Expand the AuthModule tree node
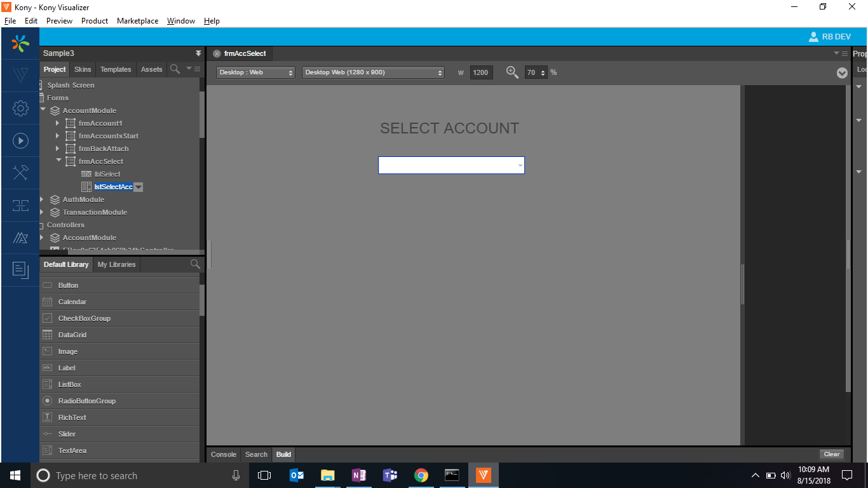The image size is (868, 488). point(42,200)
